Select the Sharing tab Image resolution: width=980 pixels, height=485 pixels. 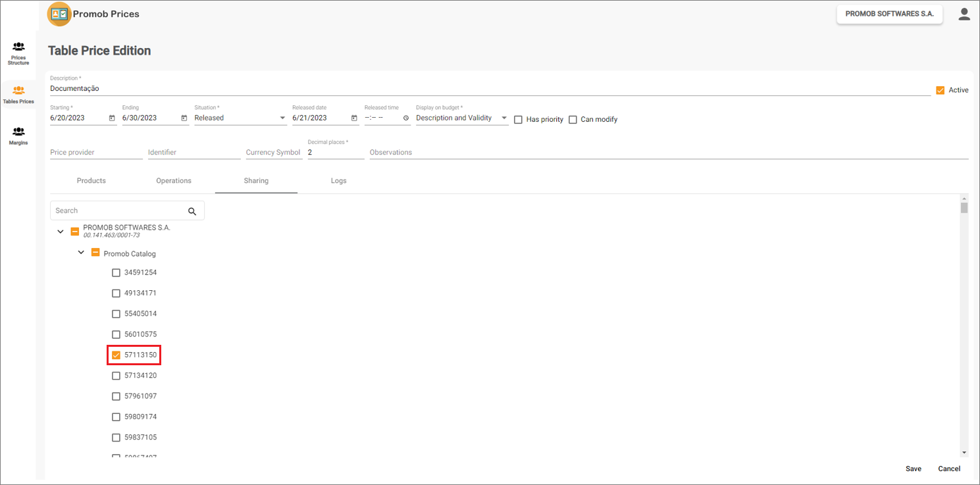256,181
